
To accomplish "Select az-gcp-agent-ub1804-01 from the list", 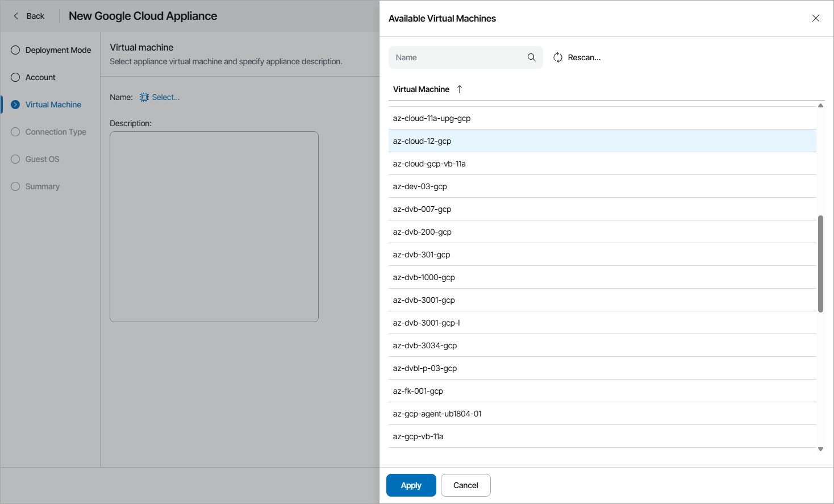I will [437, 413].
